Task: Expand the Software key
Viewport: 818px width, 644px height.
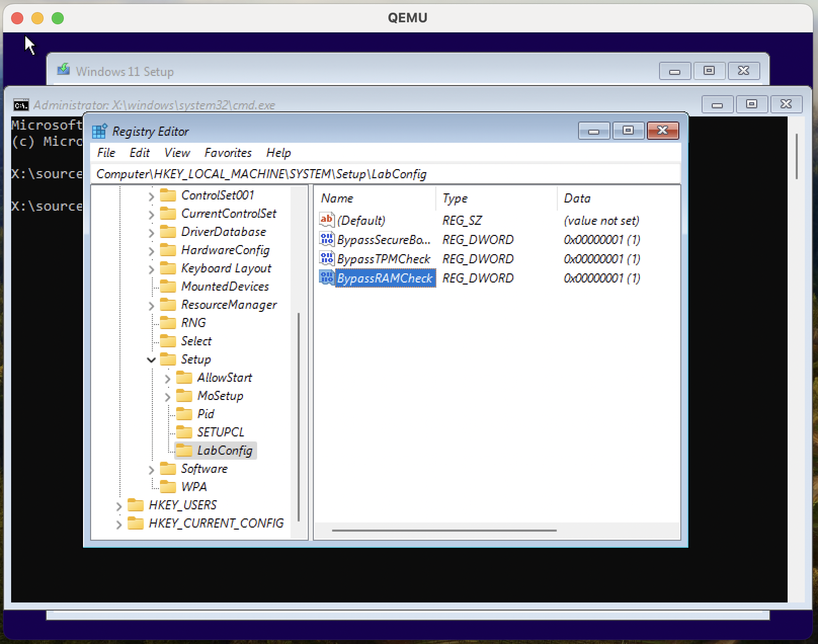Action: click(x=151, y=470)
